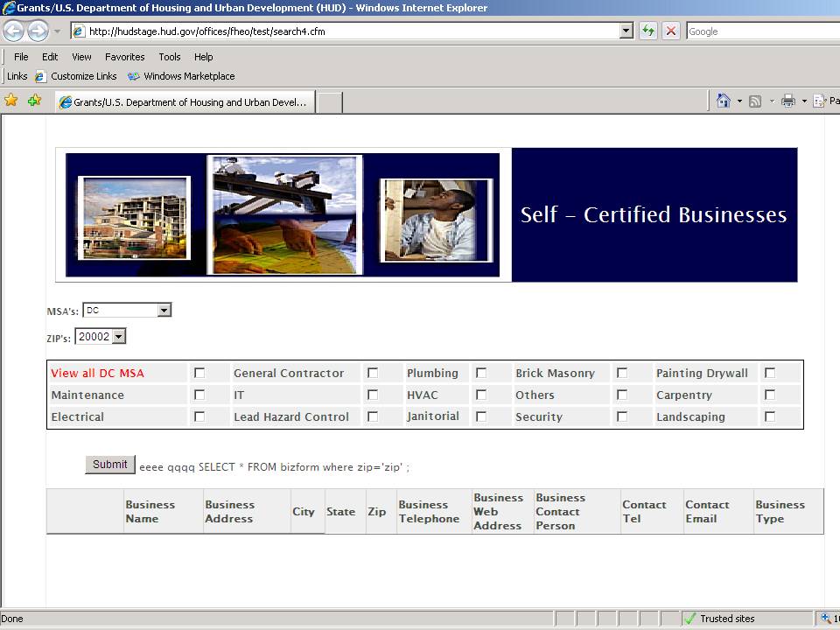Enable the Plumbing checkbox
The image size is (840, 630).
tap(481, 373)
